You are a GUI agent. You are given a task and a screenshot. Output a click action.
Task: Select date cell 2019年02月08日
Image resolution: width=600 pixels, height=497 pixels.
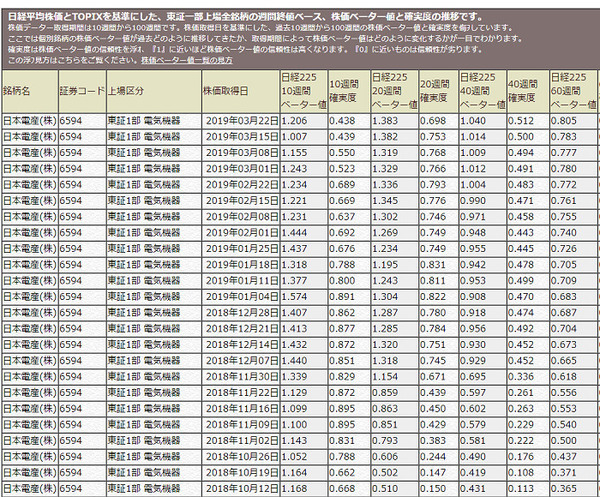[x=241, y=217]
